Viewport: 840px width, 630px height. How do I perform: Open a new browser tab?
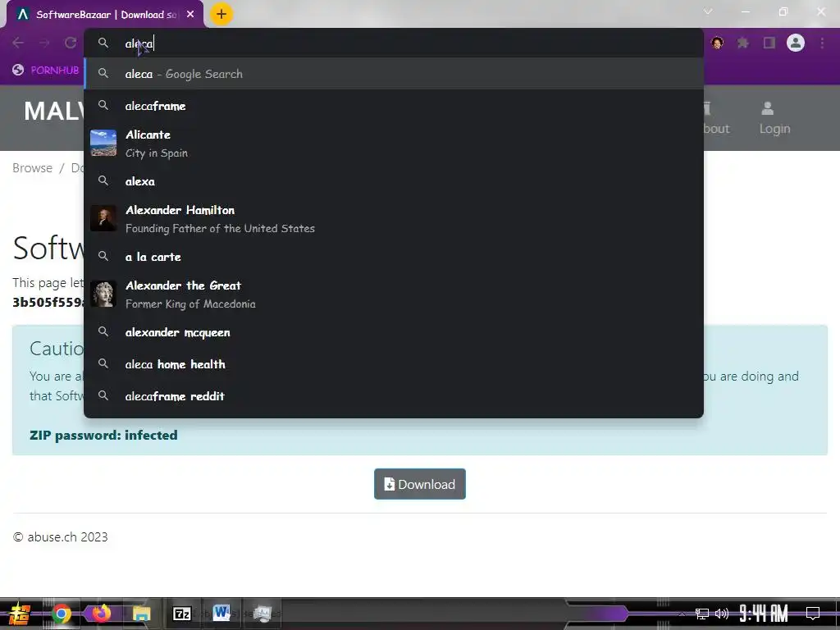[x=221, y=14]
